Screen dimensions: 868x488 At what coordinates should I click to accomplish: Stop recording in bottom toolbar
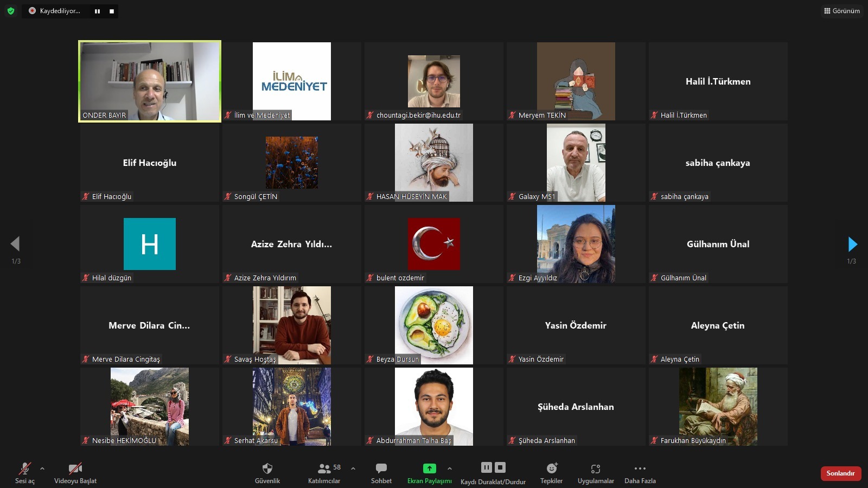click(x=500, y=467)
